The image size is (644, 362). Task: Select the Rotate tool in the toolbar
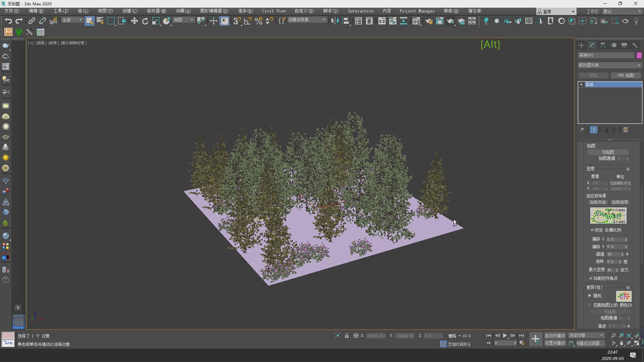[x=145, y=21]
